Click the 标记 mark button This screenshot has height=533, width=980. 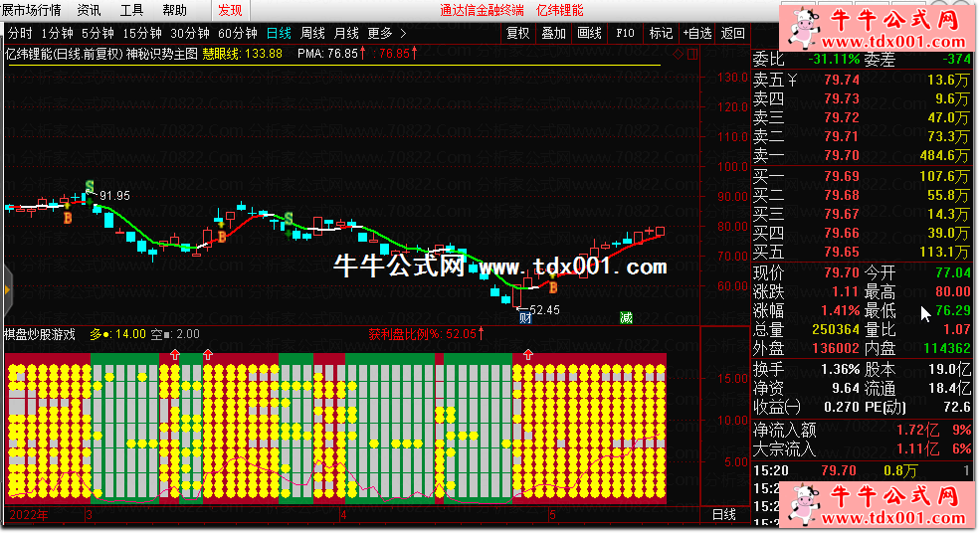coord(661,33)
